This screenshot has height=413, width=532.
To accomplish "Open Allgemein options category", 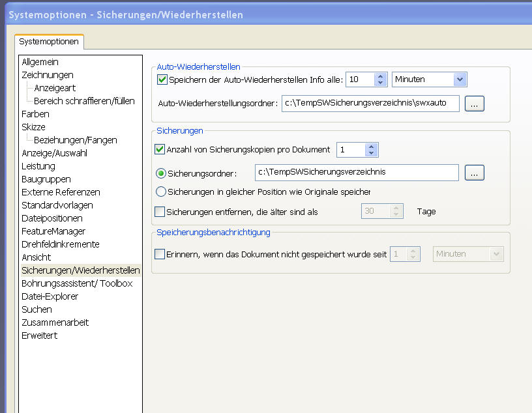I will 40,62.
